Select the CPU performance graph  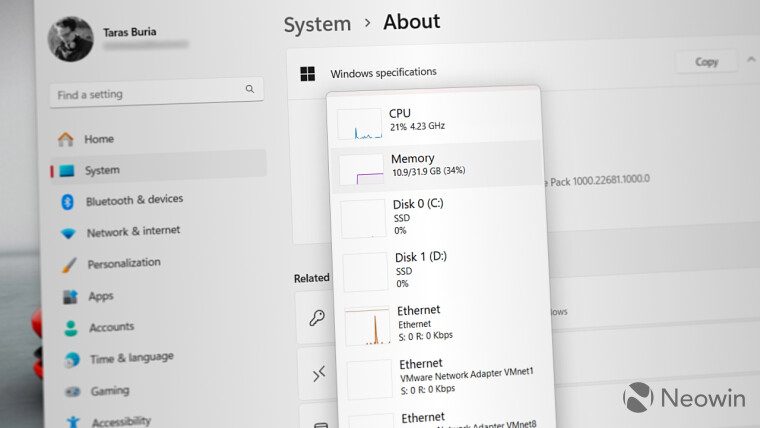pyautogui.click(x=360, y=124)
